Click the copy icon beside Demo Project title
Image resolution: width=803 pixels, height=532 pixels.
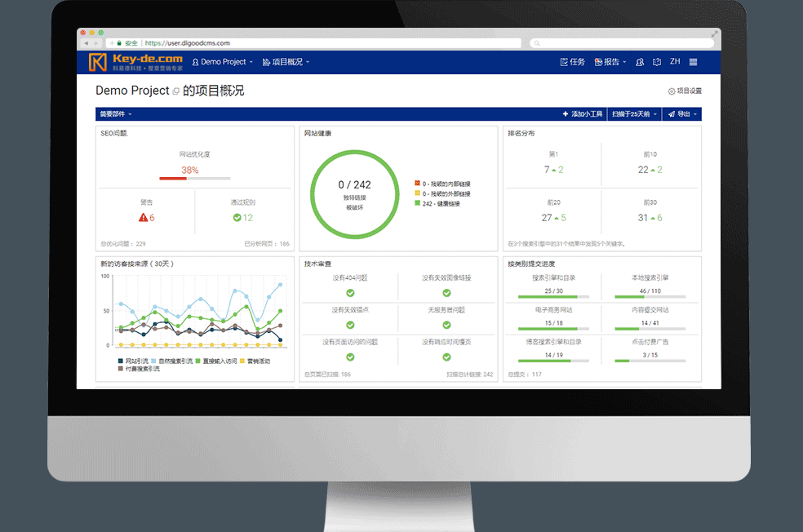[x=175, y=91]
